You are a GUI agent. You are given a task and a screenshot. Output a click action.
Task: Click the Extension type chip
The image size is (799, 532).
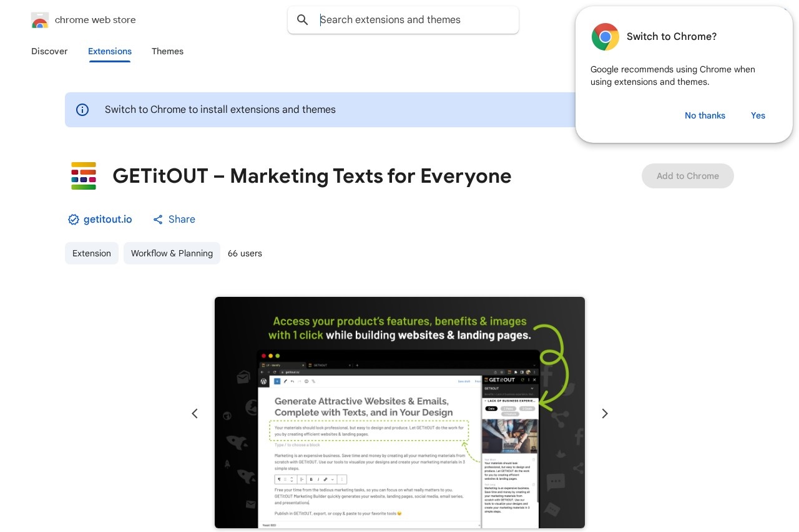[x=92, y=253]
